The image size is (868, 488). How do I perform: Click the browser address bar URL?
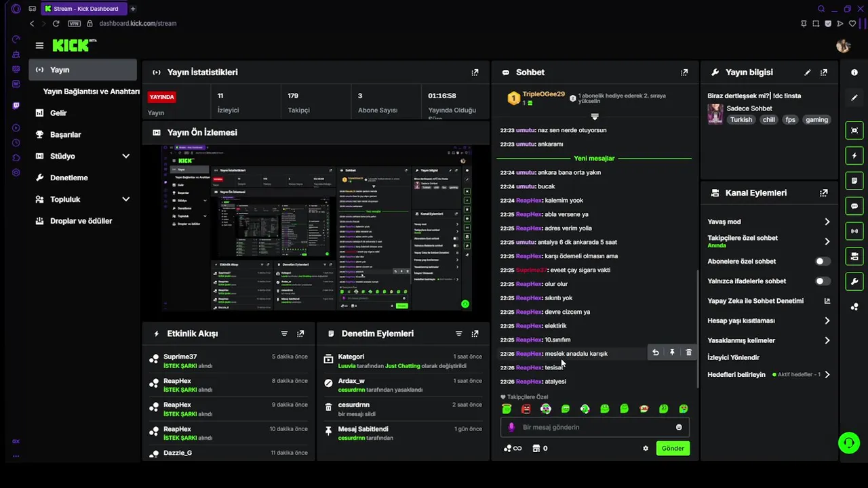tap(138, 23)
